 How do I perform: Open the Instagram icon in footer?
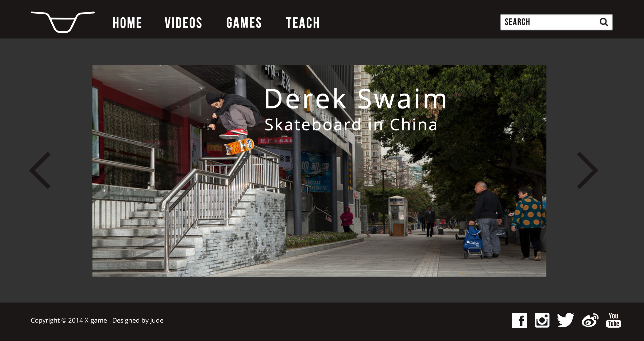click(542, 320)
